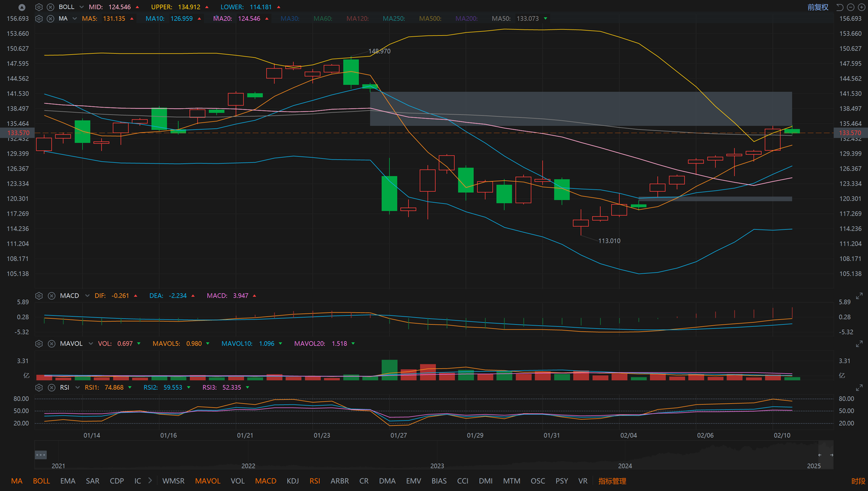
Task: Maximize the MAVOL panel with its expand icon
Action: coord(859,344)
